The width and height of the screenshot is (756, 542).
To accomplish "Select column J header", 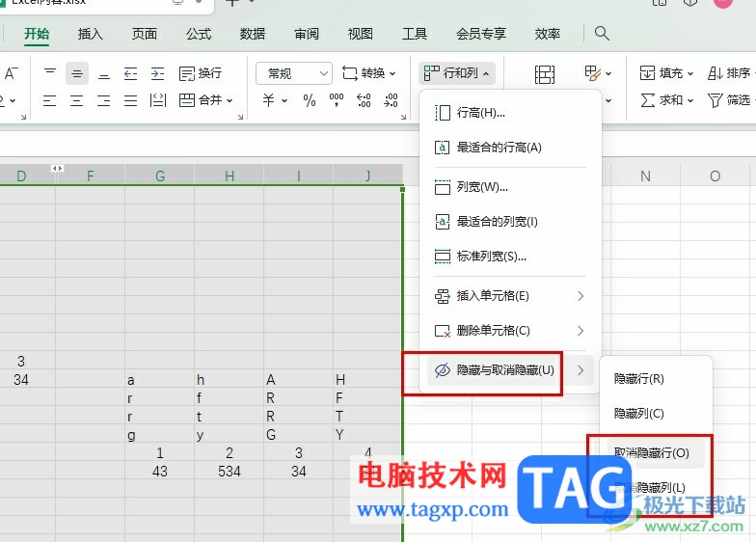I will 368,176.
